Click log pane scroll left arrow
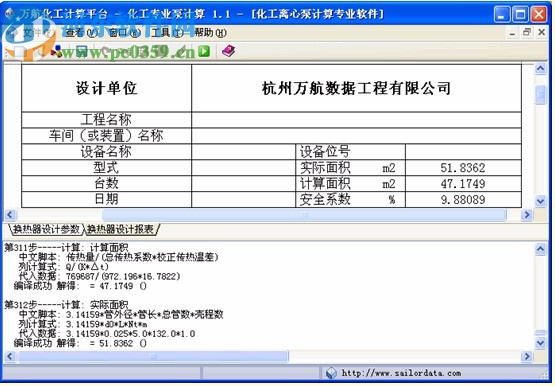This screenshot has width=555, height=386. click(x=10, y=356)
